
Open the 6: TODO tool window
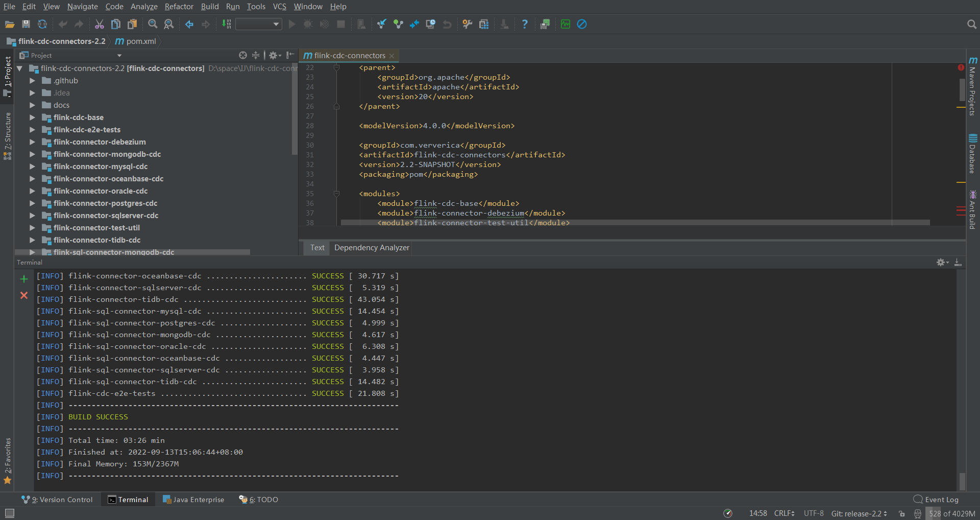coord(258,500)
